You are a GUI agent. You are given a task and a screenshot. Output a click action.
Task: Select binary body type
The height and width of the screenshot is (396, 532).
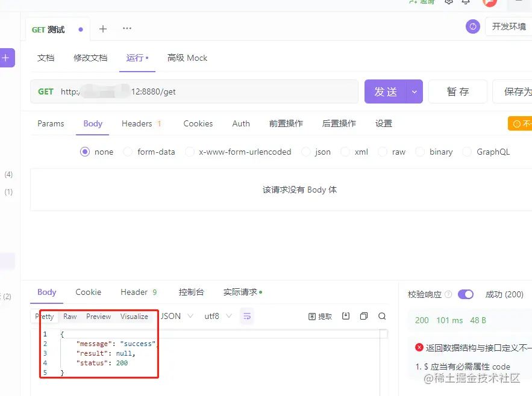point(420,152)
